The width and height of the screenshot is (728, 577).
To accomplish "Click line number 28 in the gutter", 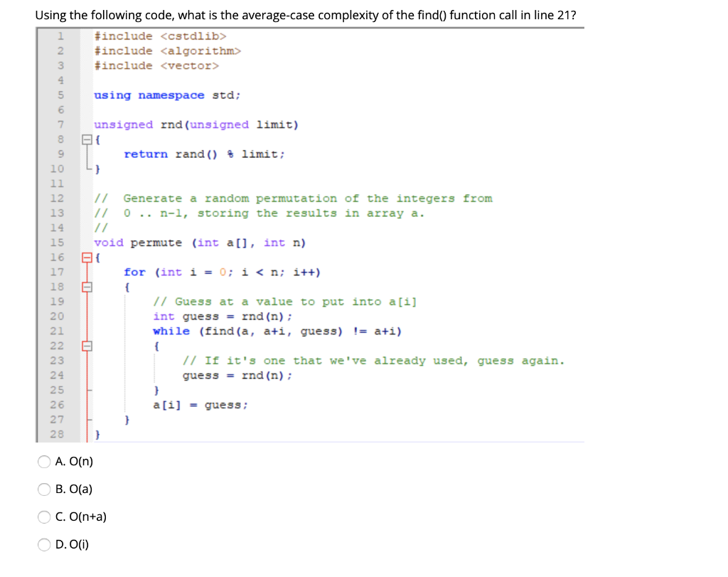I will click(x=57, y=434).
